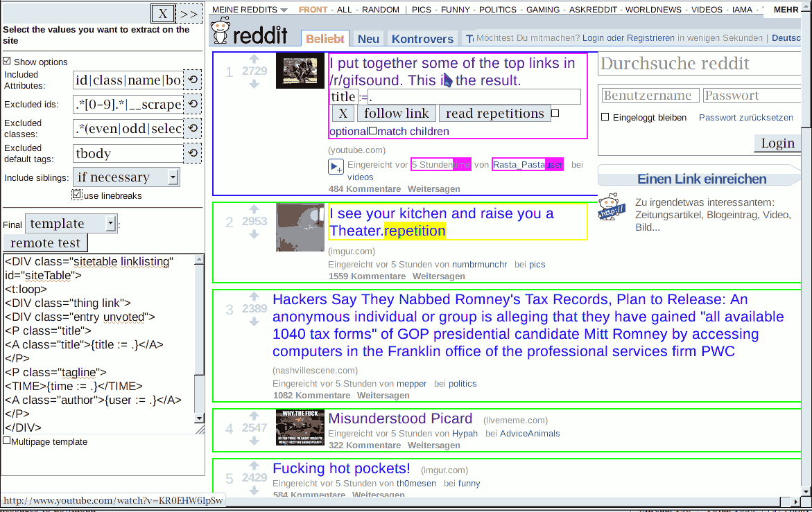Click the Login button

point(777,143)
